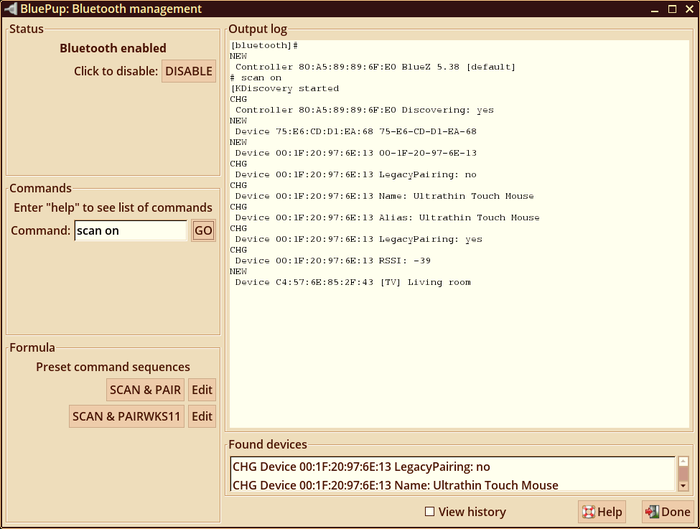Click the Done button to exit
Viewport: 700px width, 529px height.
pos(667,512)
